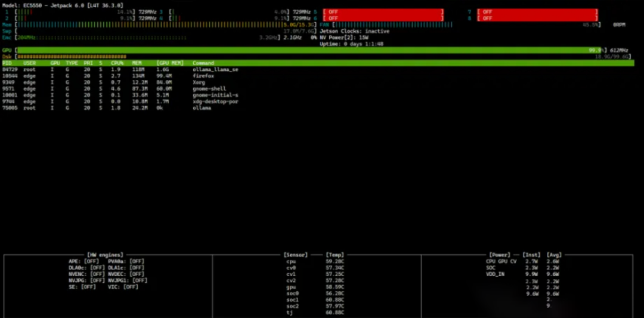The image size is (644, 318).
Task: Sort by the [GPU MEM] column header
Action: [x=170, y=63]
